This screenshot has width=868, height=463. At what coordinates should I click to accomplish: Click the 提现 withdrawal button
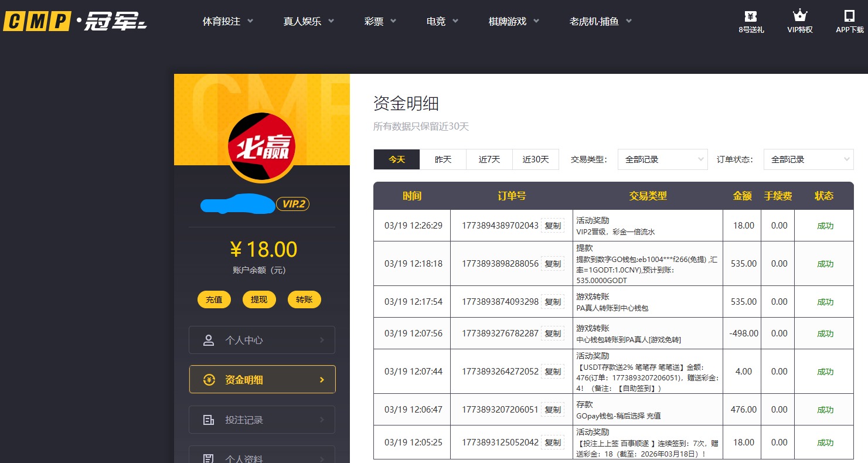(x=259, y=299)
